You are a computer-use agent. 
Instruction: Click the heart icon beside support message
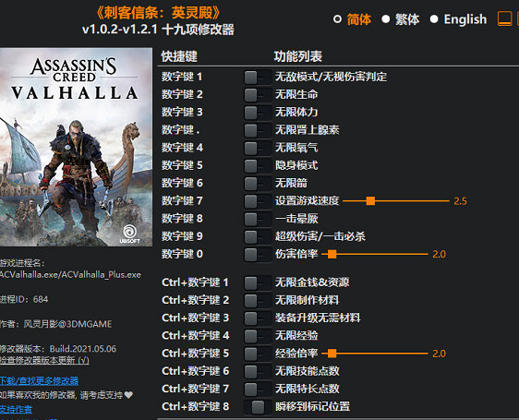128,395
